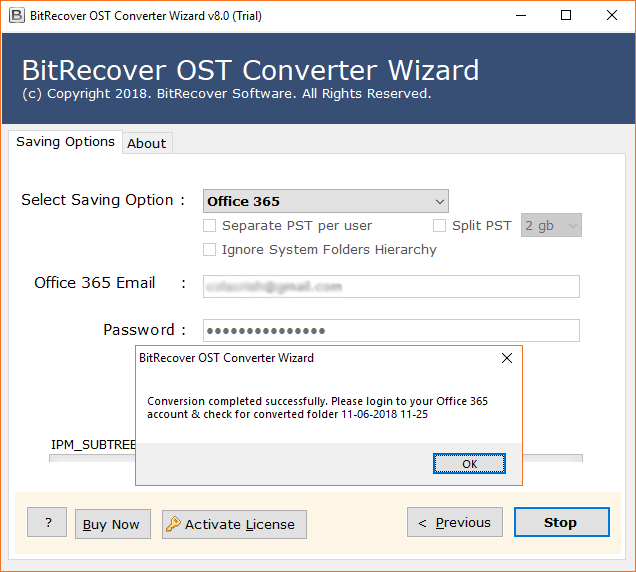
Task: Click the BitRecover app icon in title bar
Action: pyautogui.click(x=17, y=16)
